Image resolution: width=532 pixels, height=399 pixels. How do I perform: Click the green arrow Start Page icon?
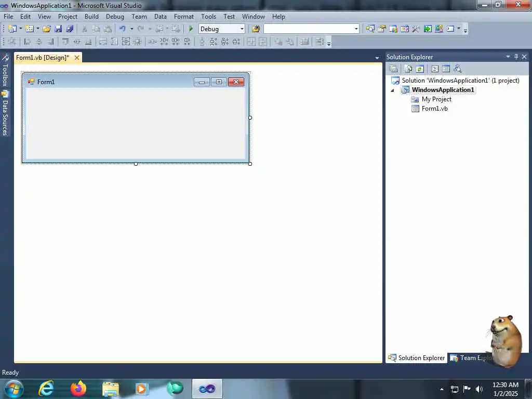click(428, 29)
